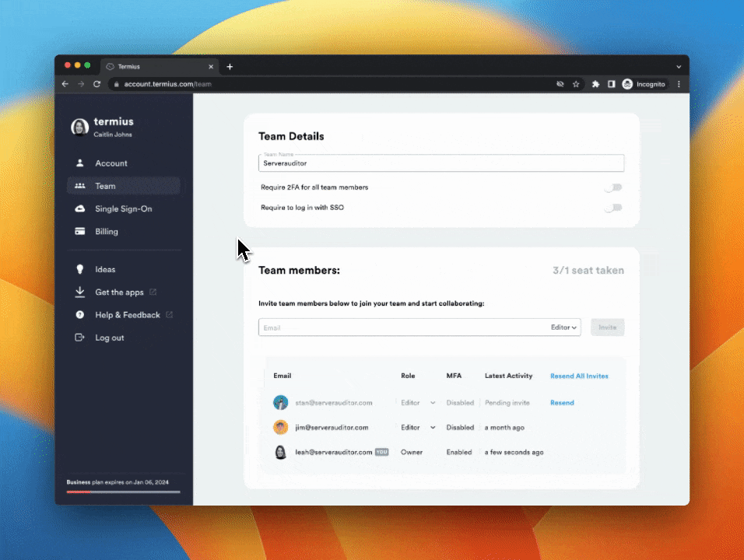Click the side panel icon

[x=612, y=84]
